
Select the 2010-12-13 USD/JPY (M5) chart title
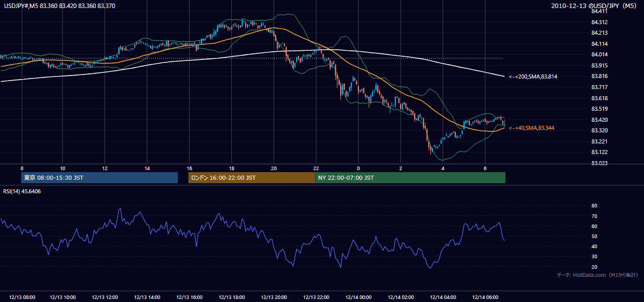pos(595,6)
